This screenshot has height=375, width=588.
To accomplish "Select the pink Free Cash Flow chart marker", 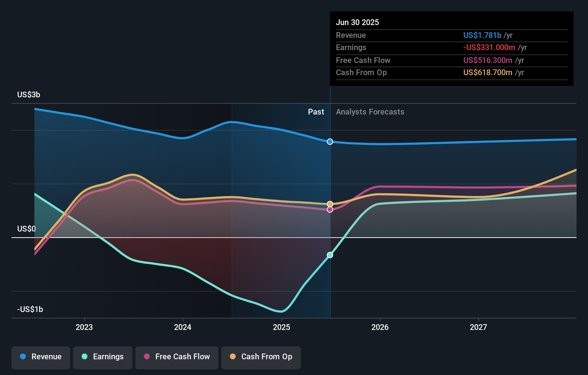I will click(x=330, y=209).
